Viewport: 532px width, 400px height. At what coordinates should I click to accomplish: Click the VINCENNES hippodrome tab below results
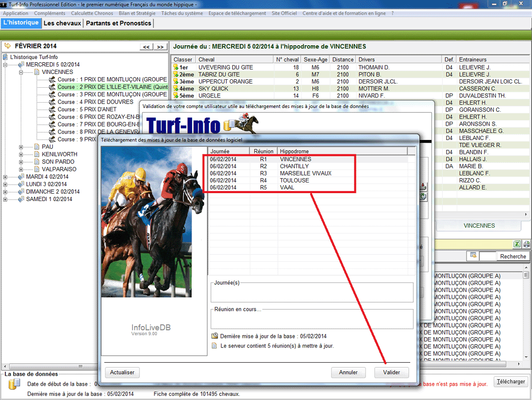tap(479, 226)
